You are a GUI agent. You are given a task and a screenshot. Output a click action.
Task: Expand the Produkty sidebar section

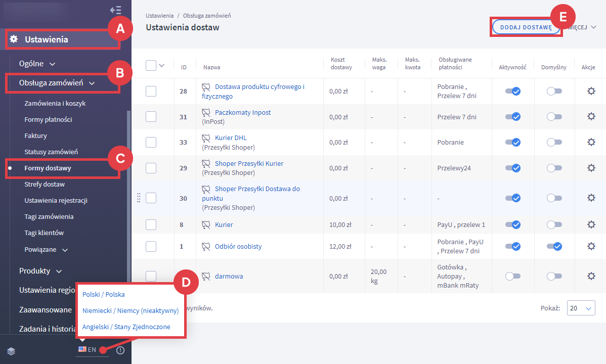point(40,271)
